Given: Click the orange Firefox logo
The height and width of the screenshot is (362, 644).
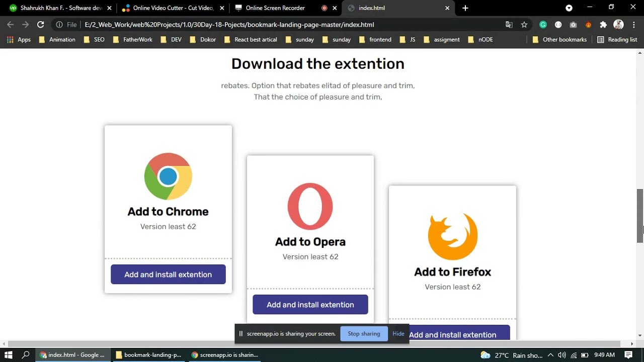Looking at the screenshot, I should point(452,236).
